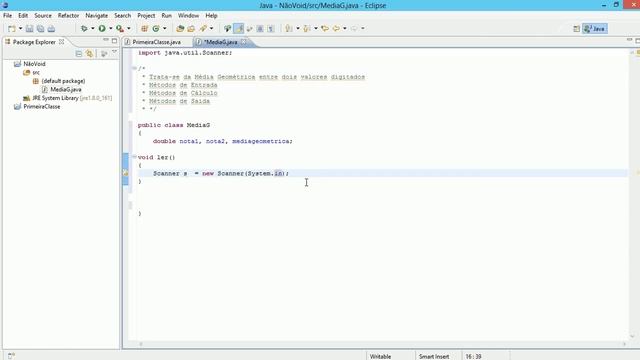Switch to the PrimeiraClasse.java editor tab
Screen dimensions: 640x360
coord(156,42)
